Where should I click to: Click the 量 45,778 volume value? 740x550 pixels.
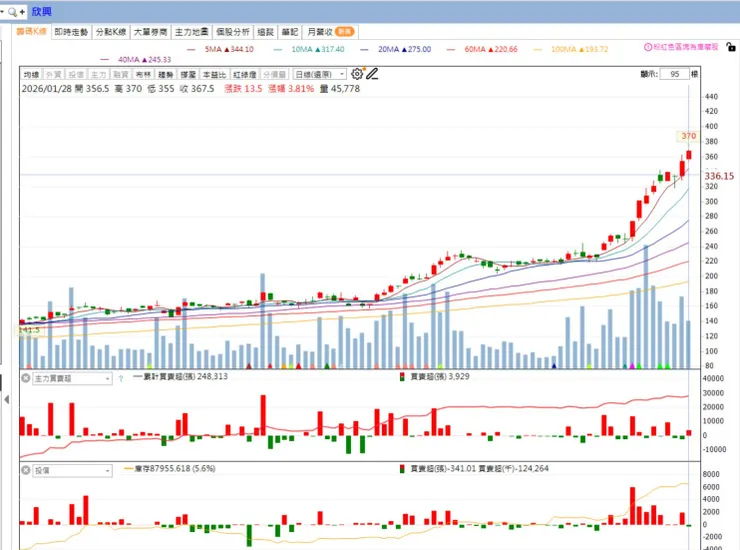(340, 89)
